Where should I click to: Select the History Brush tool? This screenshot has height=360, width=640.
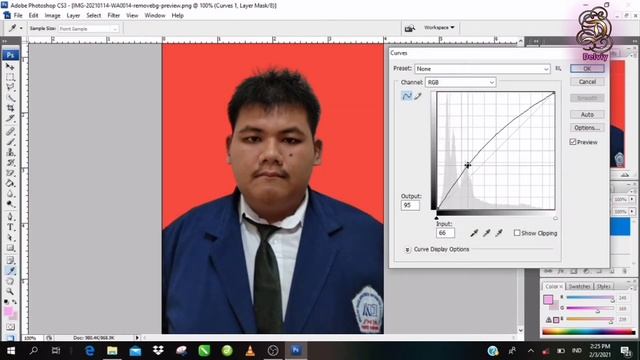point(10,162)
